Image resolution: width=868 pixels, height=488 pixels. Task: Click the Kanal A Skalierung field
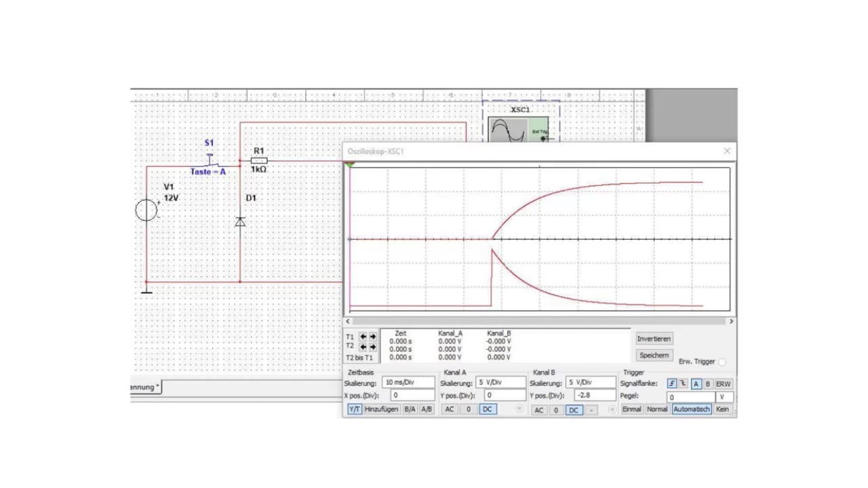coord(501,383)
